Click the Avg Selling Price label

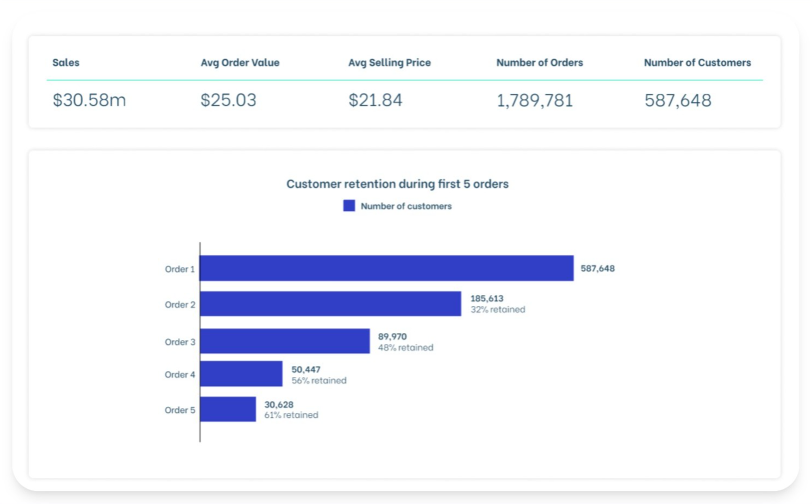(x=389, y=62)
